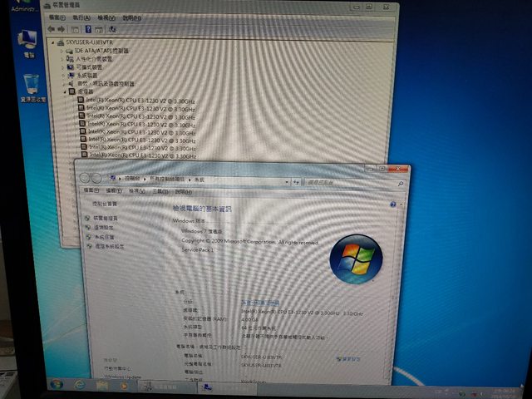
Task: Open the 檔案(F) menu in Device Manager
Action: tap(58, 16)
